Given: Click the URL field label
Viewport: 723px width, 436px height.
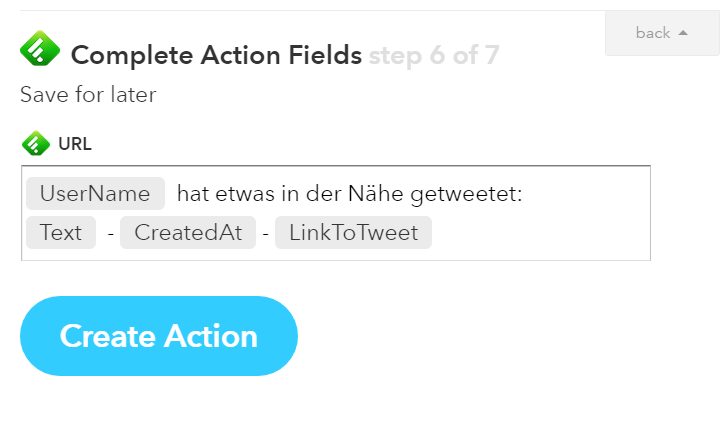Looking at the screenshot, I should coord(75,144).
